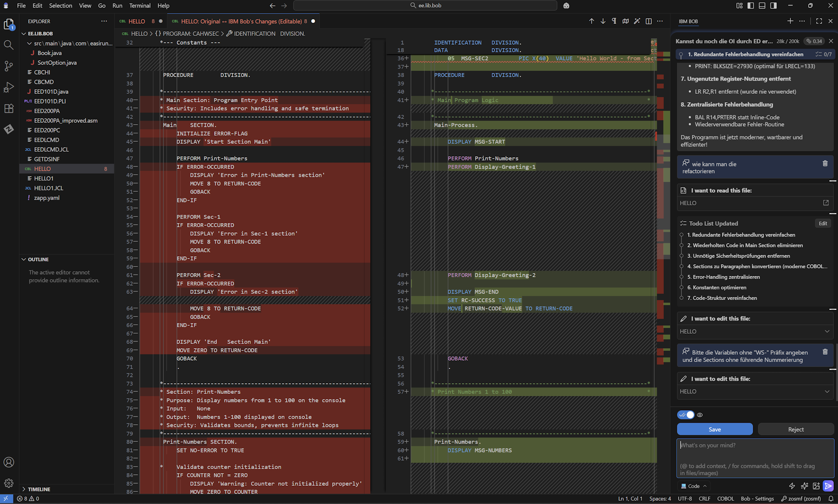Screen dimensions: 838x504
Task: Open the Terminal menu
Action: pos(140,6)
